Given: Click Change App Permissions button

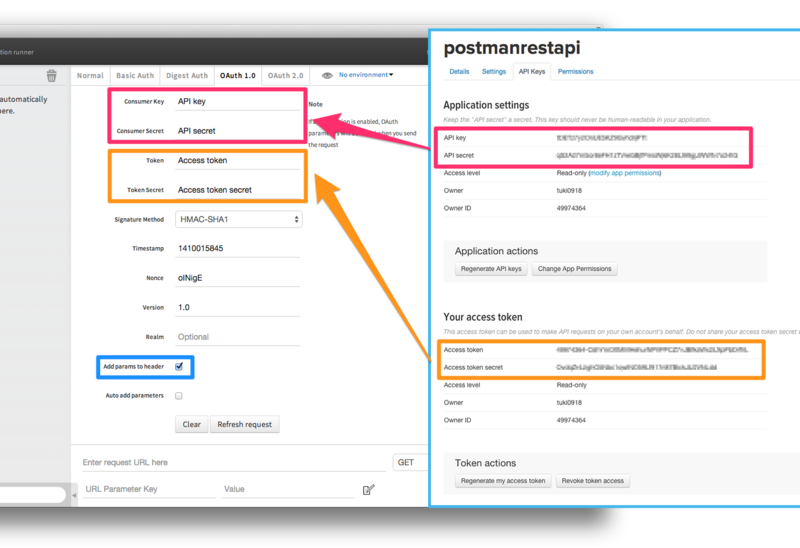Looking at the screenshot, I should coord(574,269).
